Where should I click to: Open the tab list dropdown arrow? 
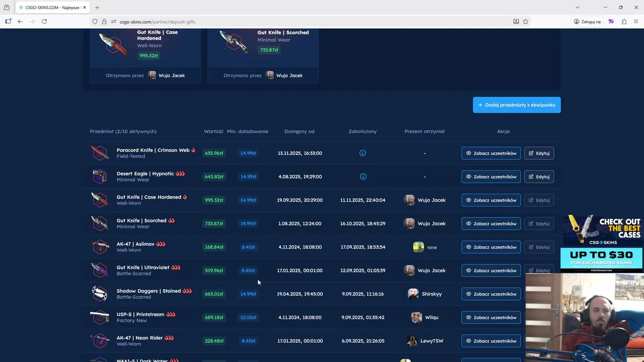coord(578,8)
